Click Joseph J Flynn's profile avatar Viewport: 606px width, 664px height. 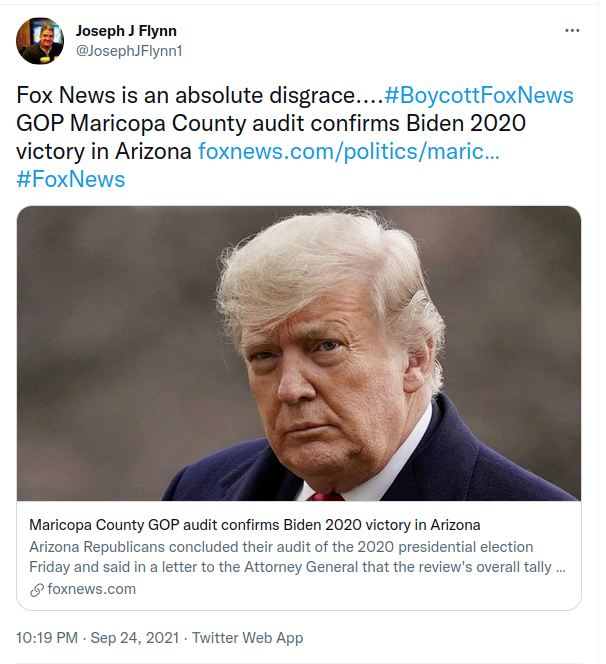coord(40,41)
